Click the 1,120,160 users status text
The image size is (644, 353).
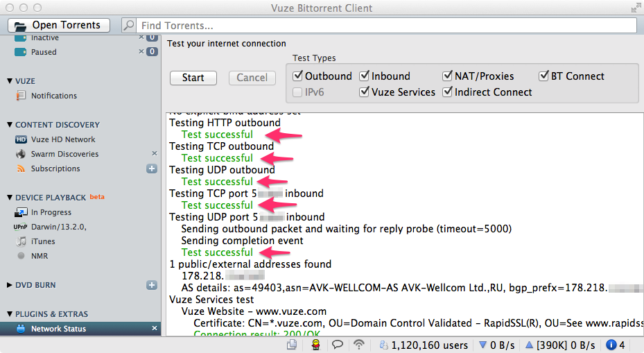click(x=429, y=345)
